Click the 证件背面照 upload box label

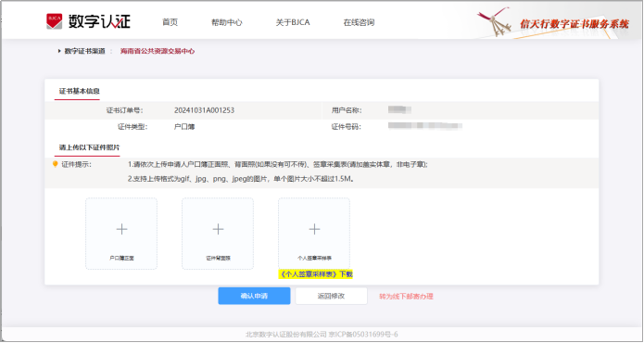point(218,258)
